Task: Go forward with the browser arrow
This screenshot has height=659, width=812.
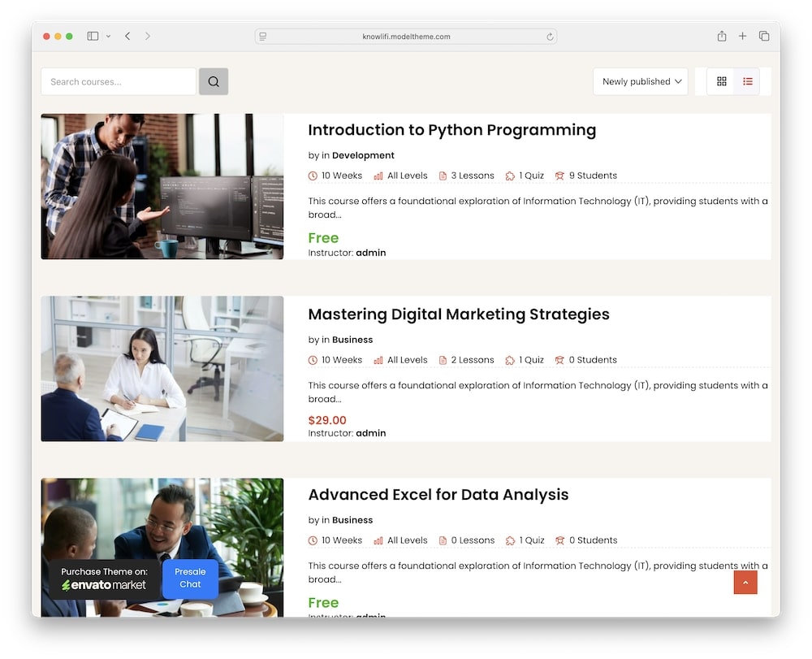Action: (148, 37)
